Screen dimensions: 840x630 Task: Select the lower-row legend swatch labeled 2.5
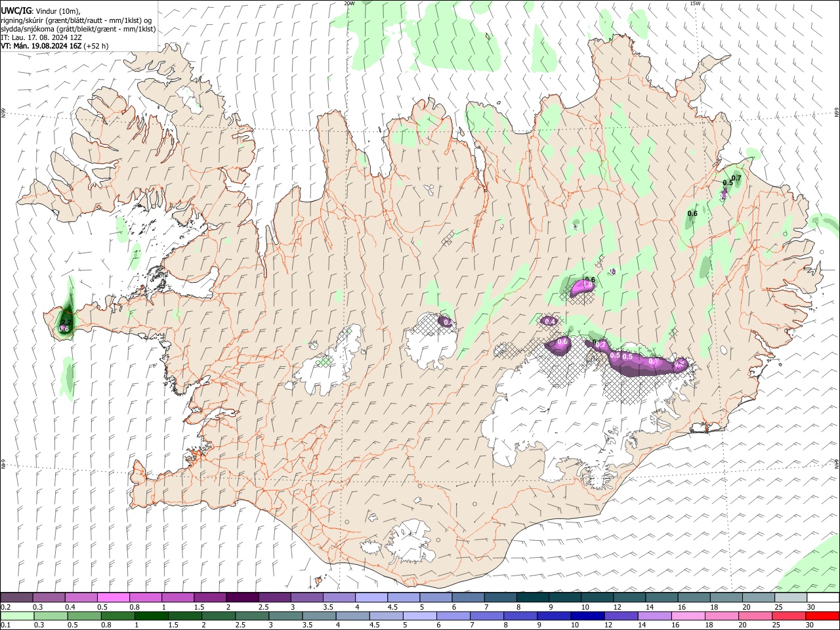coord(252,616)
